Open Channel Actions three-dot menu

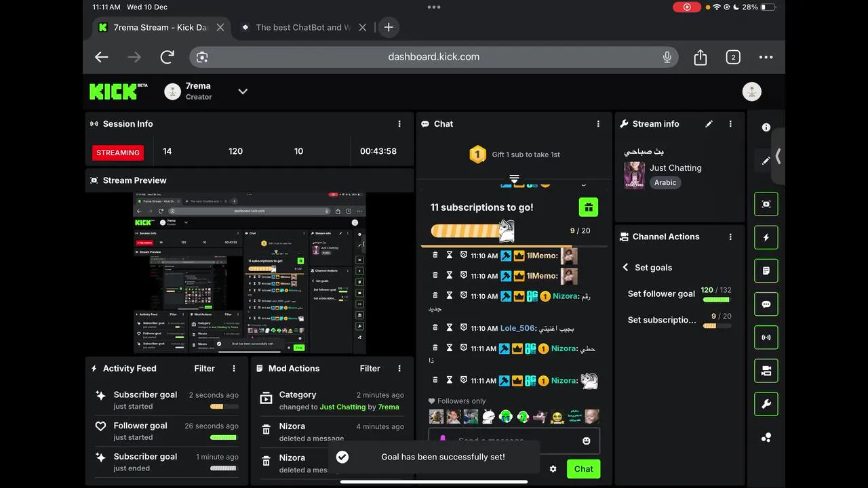click(730, 237)
